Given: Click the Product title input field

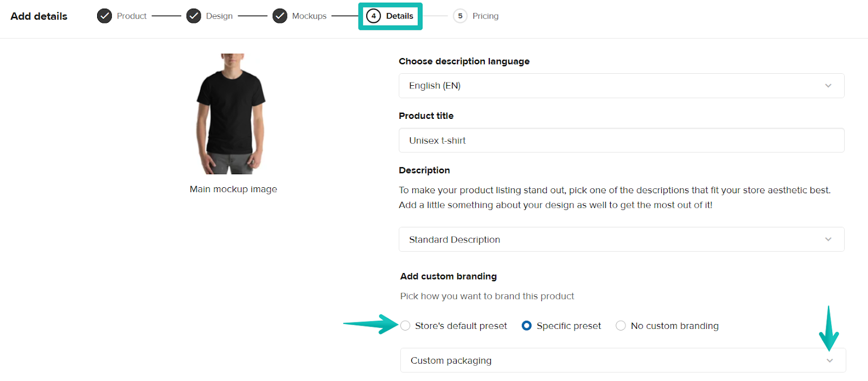Looking at the screenshot, I should pos(621,141).
